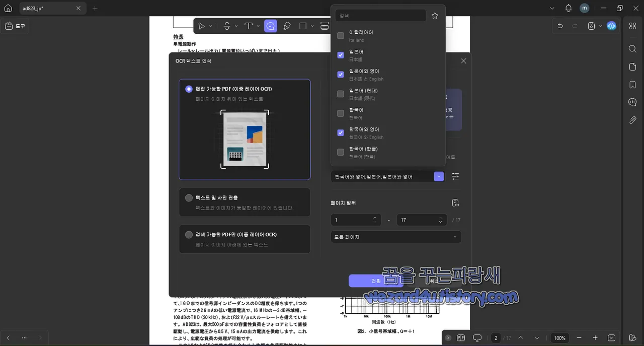Open the 도구 menu
The image size is (644, 346).
click(15, 25)
